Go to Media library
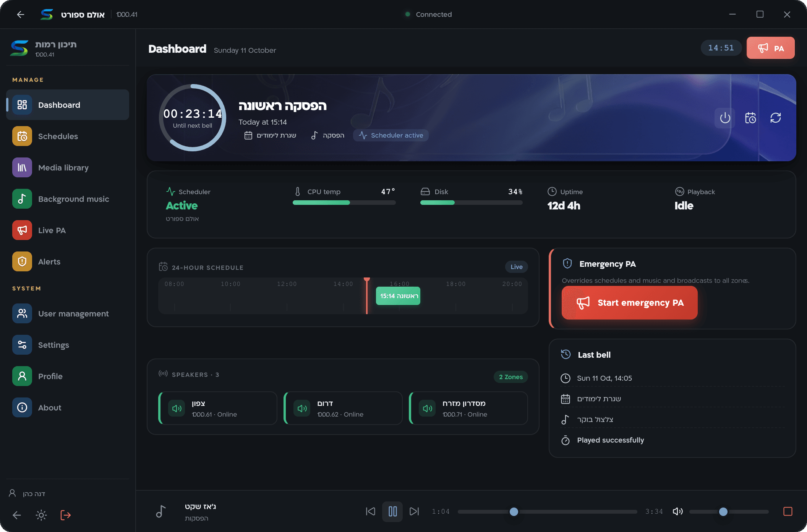The image size is (807, 532). (68, 167)
